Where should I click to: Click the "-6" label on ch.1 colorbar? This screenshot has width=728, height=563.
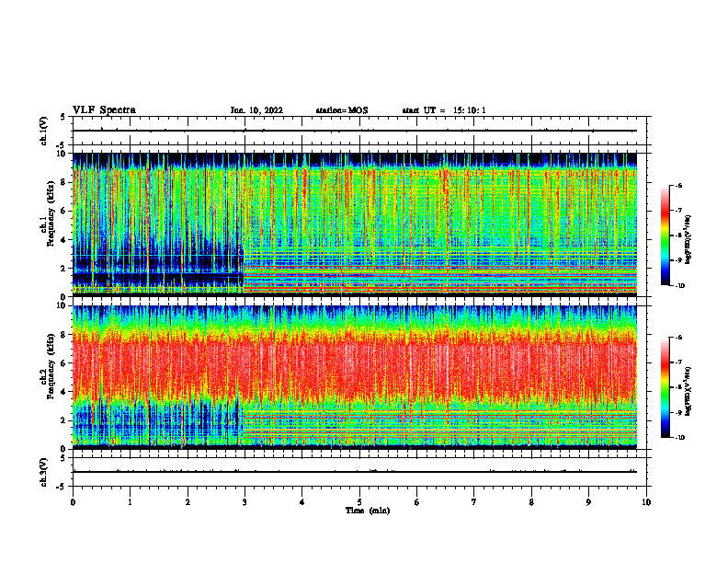pyautogui.click(x=679, y=185)
